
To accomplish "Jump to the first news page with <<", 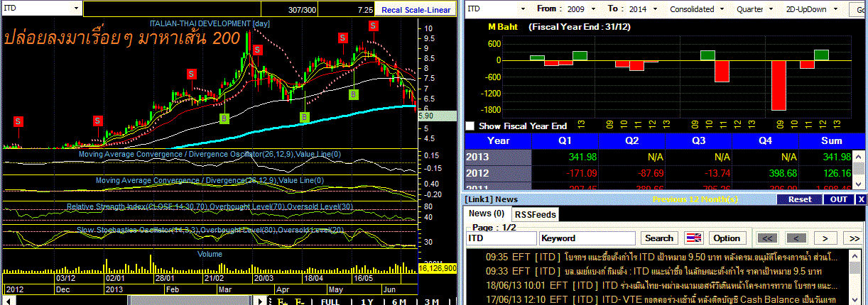I will 769,238.
